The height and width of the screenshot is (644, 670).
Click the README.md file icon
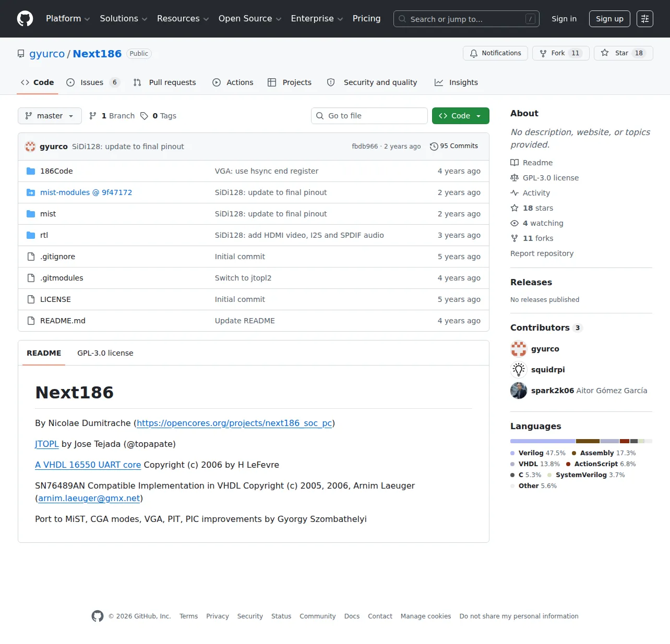(x=31, y=321)
